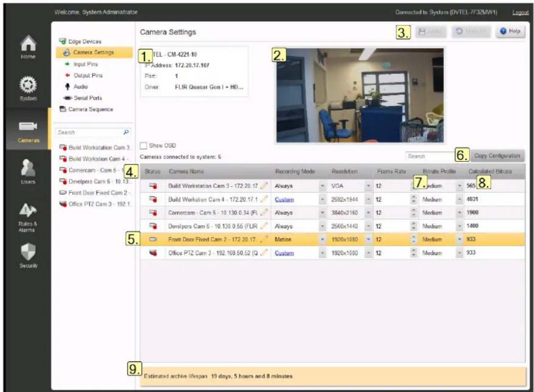Open Recording Mode dropdown for Build Workstation Cam 3

coord(322,186)
